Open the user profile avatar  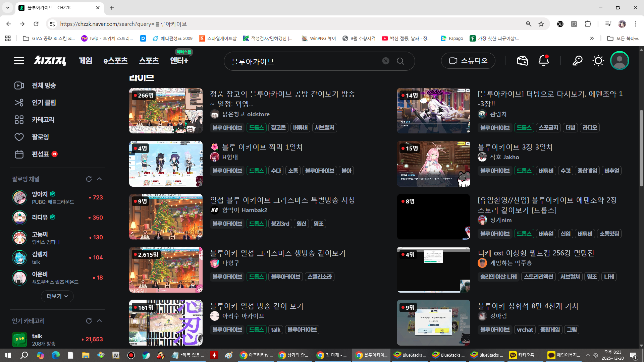click(x=619, y=61)
